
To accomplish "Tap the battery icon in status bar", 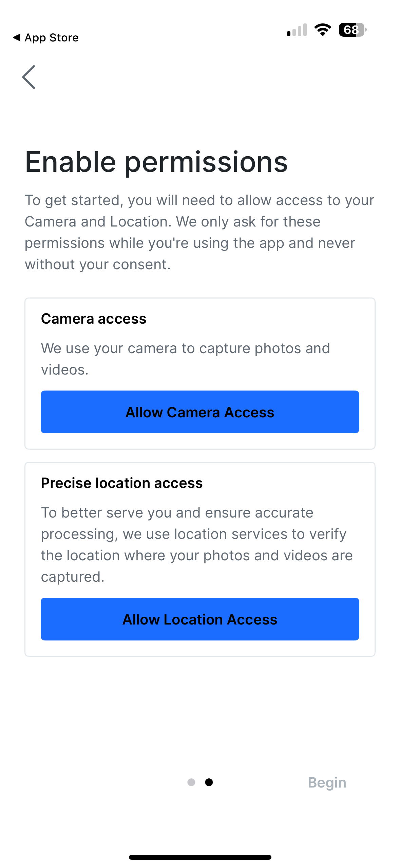I will (353, 30).
